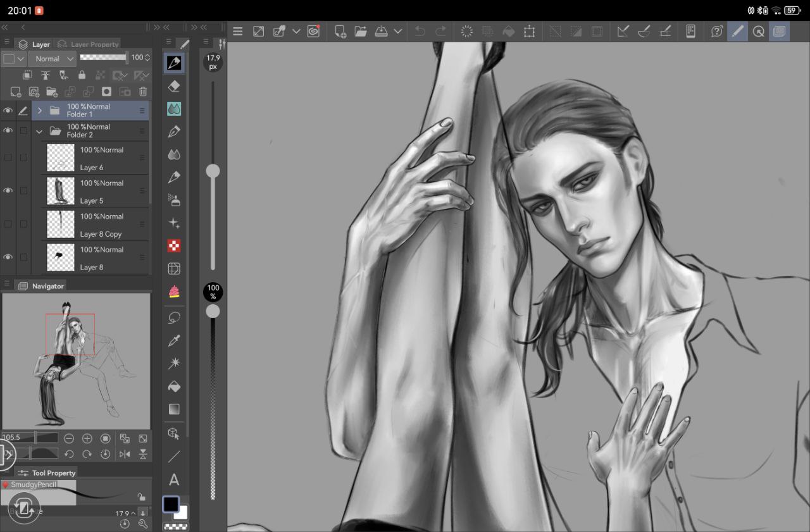Image resolution: width=810 pixels, height=532 pixels.
Task: Select the Lasso selection tool
Action: point(174,318)
